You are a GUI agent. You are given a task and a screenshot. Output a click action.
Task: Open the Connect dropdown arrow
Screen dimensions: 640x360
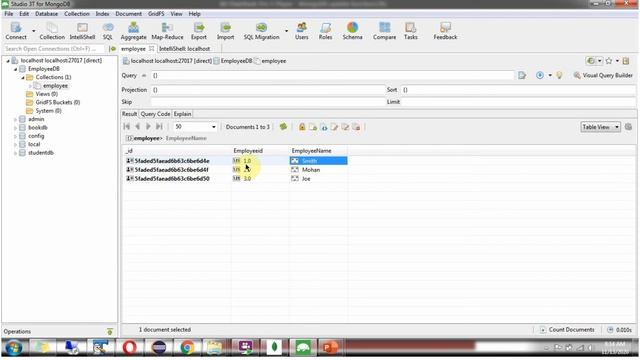tap(33, 31)
